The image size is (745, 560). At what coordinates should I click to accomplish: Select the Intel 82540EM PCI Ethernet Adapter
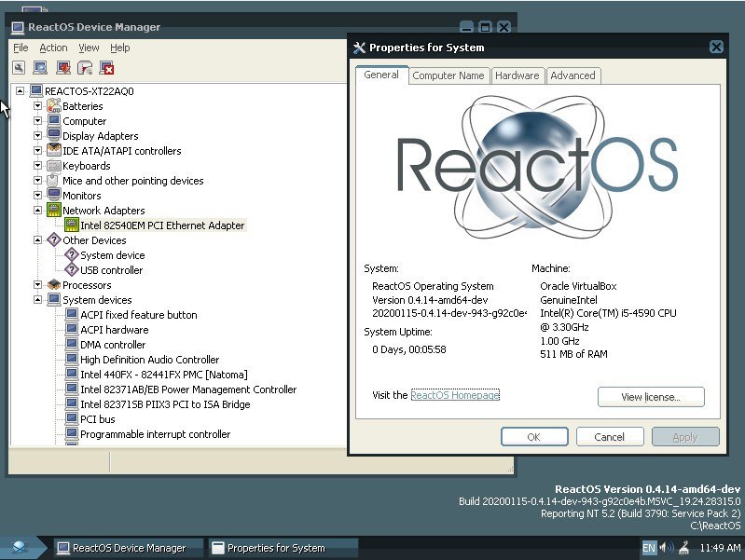coord(161,225)
